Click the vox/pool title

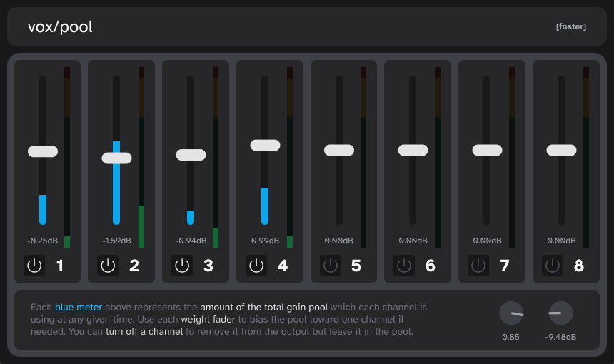[x=60, y=27]
